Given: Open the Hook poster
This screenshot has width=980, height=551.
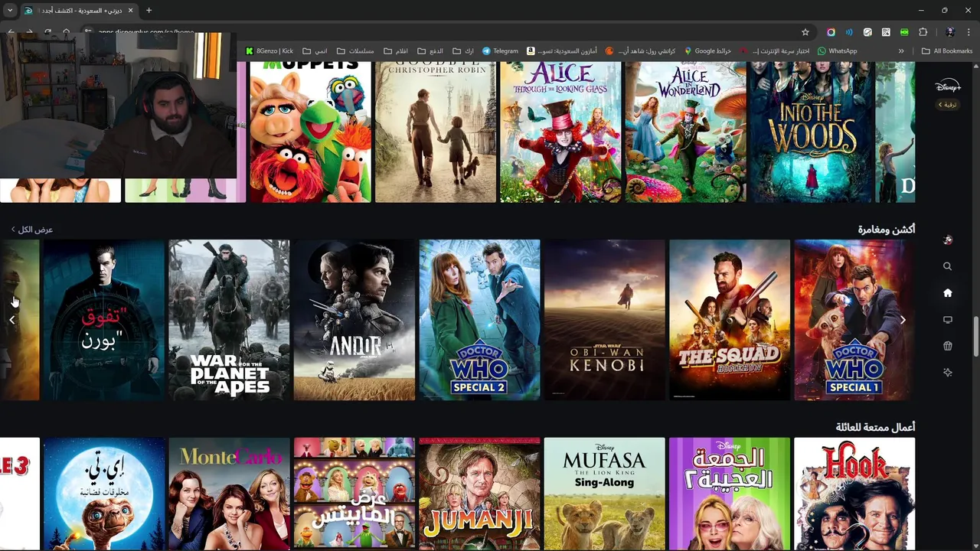Looking at the screenshot, I should [x=854, y=494].
